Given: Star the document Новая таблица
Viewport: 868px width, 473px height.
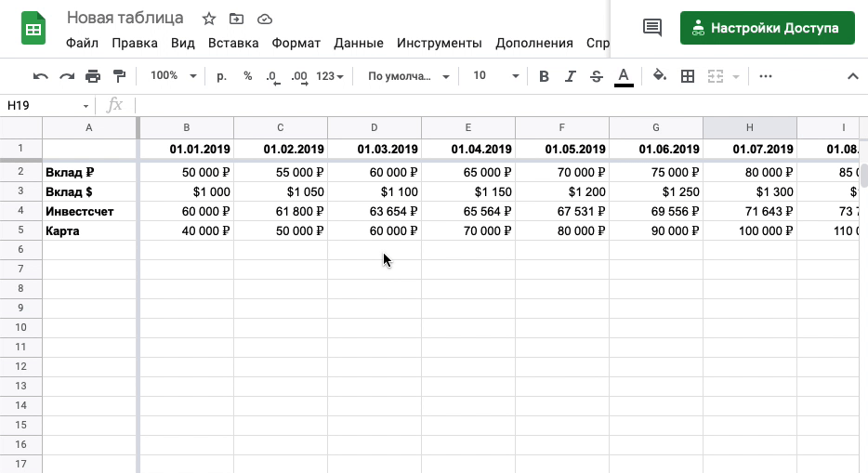Looking at the screenshot, I should (x=209, y=20).
